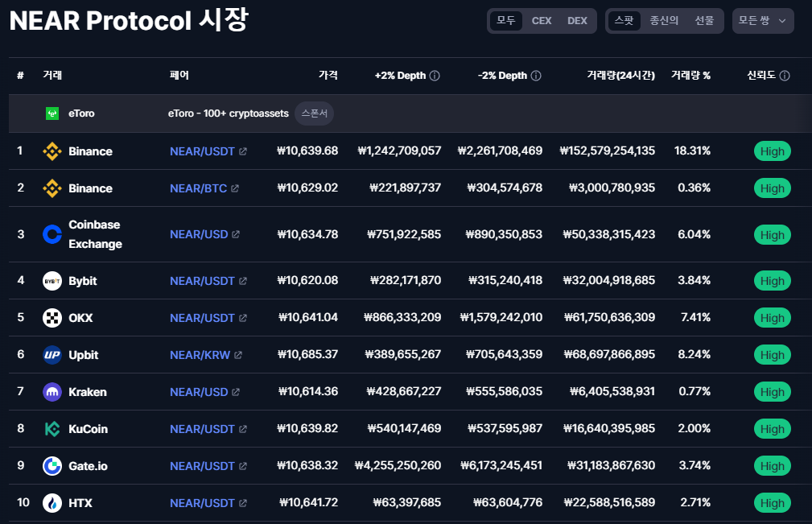Sort by 거래량(24시간) column header
Viewport: 812px width, 524px height.
pos(620,76)
